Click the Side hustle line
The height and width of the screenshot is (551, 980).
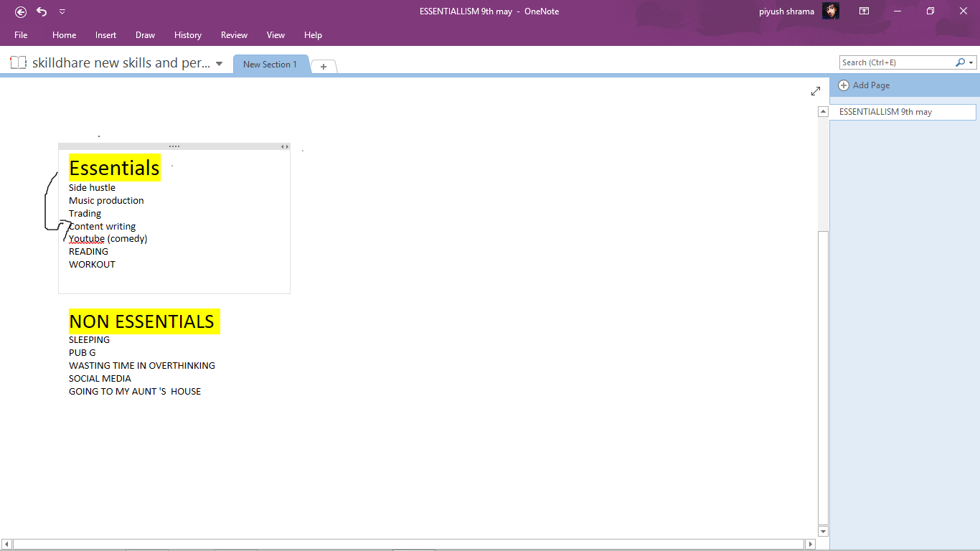pyautogui.click(x=92, y=188)
